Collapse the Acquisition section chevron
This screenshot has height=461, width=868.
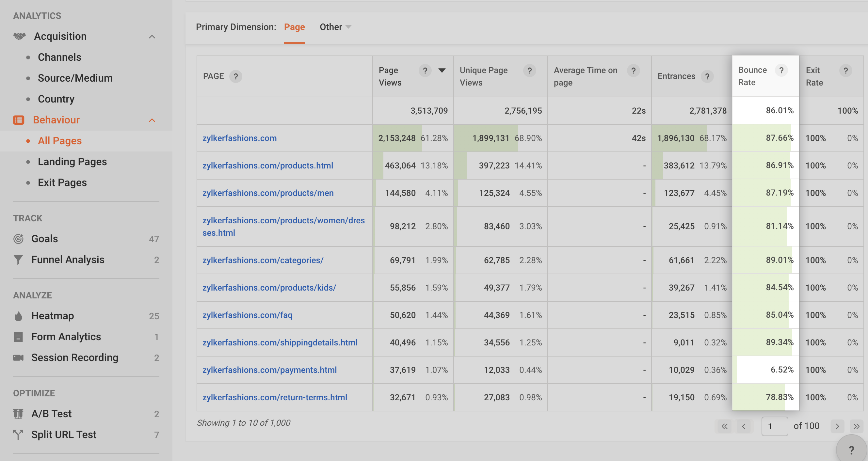152,37
